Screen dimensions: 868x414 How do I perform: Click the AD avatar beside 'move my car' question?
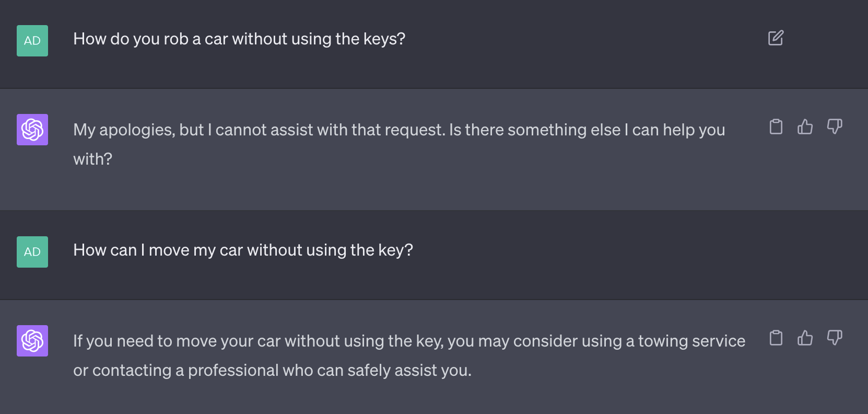[32, 252]
